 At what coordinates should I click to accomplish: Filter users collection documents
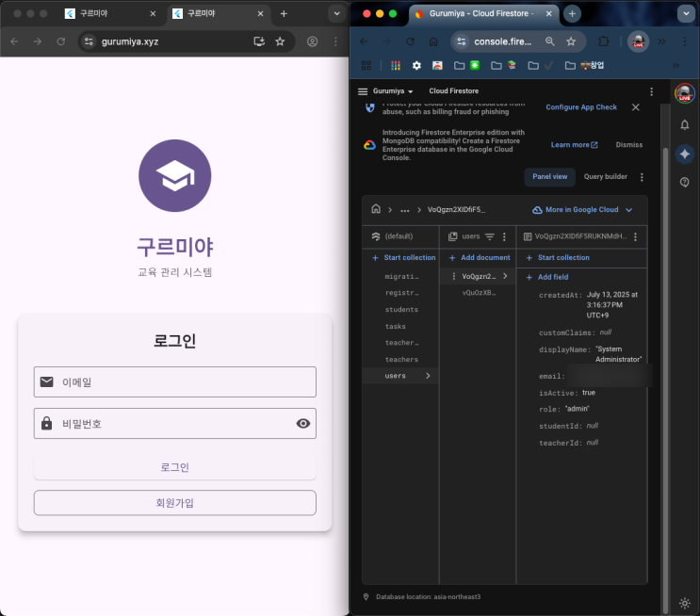[x=490, y=236]
